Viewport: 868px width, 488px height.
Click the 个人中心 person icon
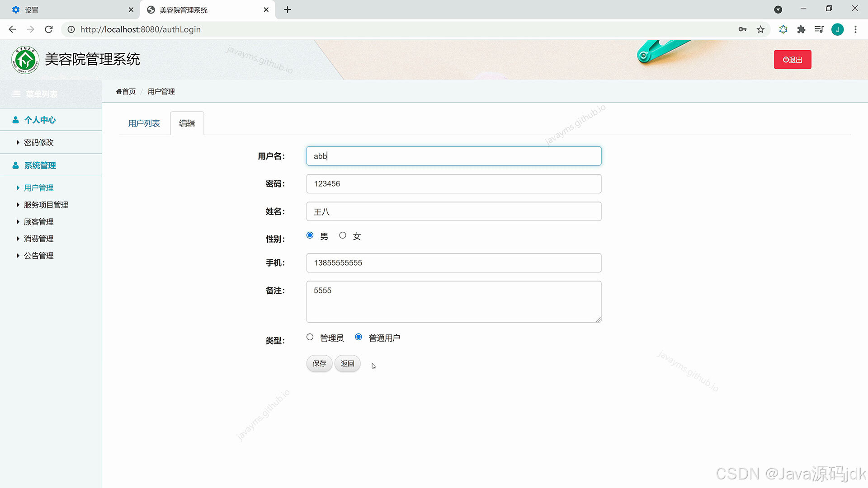(15, 120)
